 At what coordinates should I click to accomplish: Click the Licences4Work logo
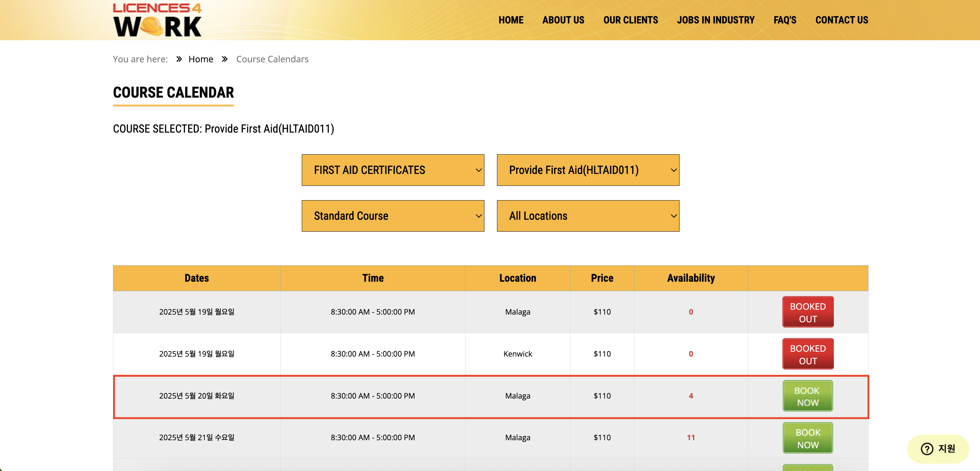click(x=157, y=20)
